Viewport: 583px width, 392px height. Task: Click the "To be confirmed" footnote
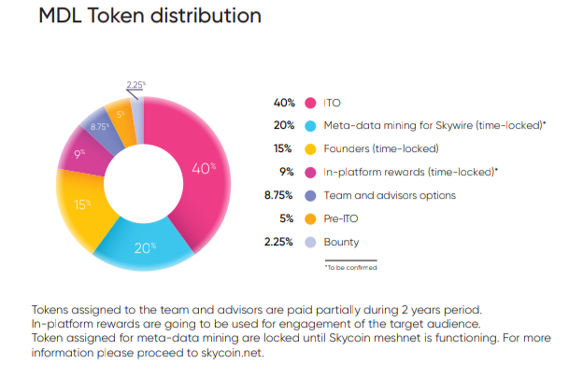pos(349,268)
